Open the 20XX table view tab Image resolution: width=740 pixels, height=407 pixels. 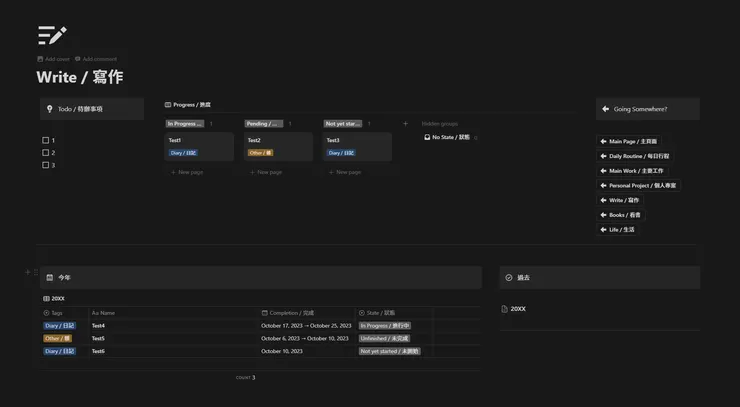(x=54, y=298)
